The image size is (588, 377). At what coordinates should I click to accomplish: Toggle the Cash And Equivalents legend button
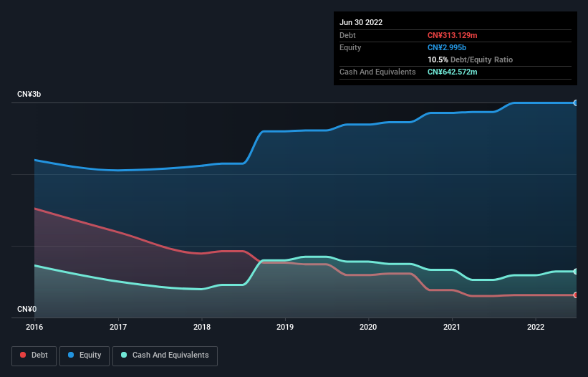[x=165, y=355]
